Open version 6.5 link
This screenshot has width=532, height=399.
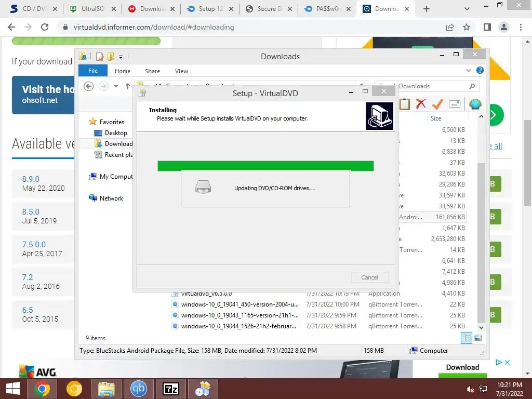[28, 310]
